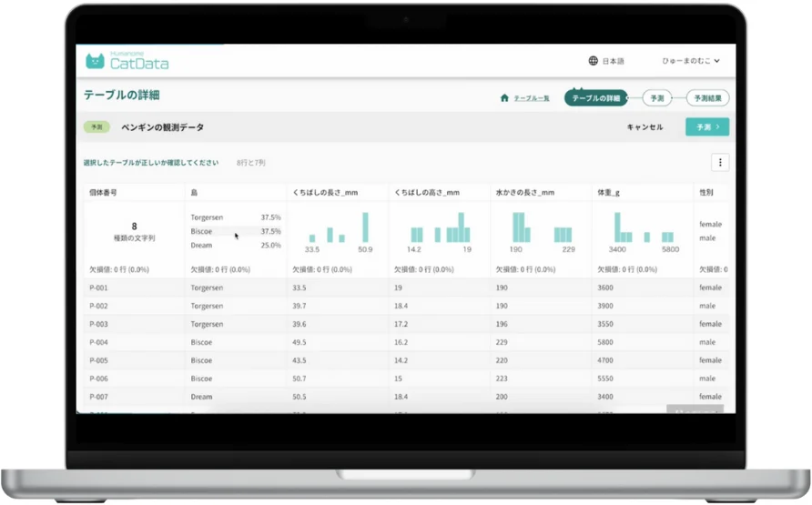The width and height of the screenshot is (812, 505).
Task: Select the 予測 step in the progress bar
Action: click(x=657, y=98)
